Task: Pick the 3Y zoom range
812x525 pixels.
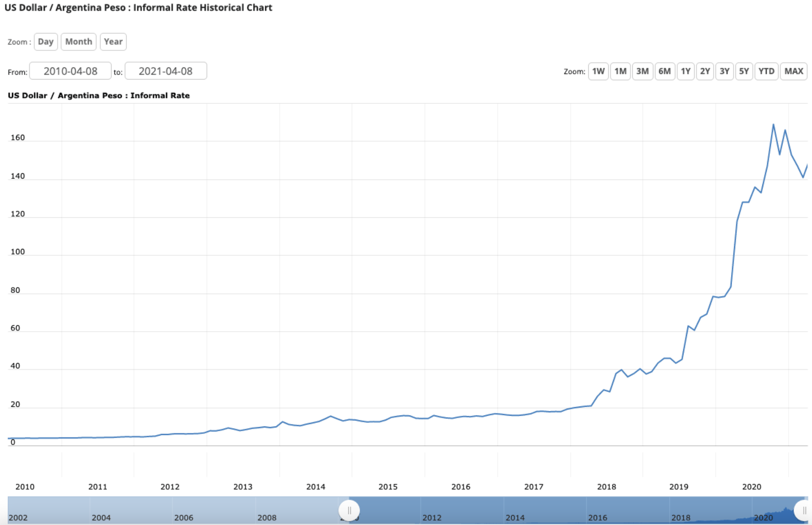Action: click(724, 71)
